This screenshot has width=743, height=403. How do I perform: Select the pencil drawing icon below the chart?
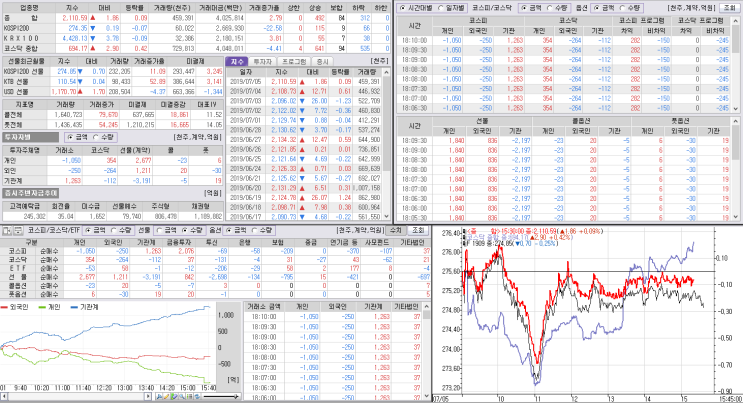click(166, 396)
